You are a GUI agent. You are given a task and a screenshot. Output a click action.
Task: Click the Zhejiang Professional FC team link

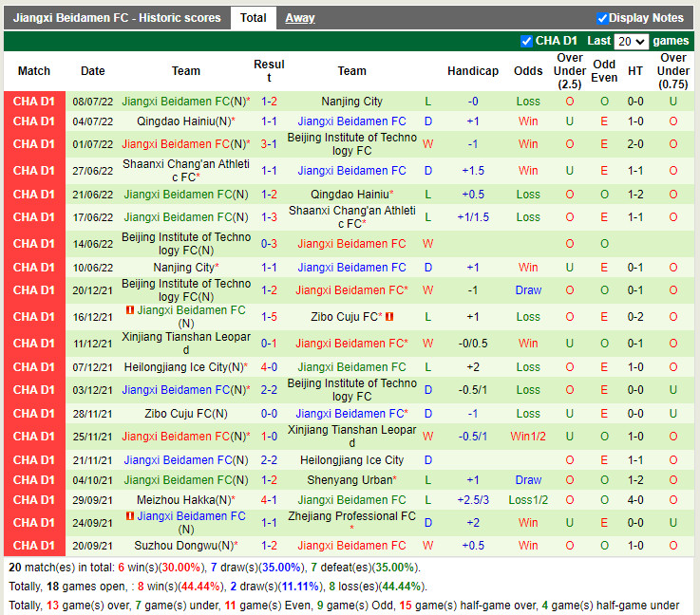351,516
